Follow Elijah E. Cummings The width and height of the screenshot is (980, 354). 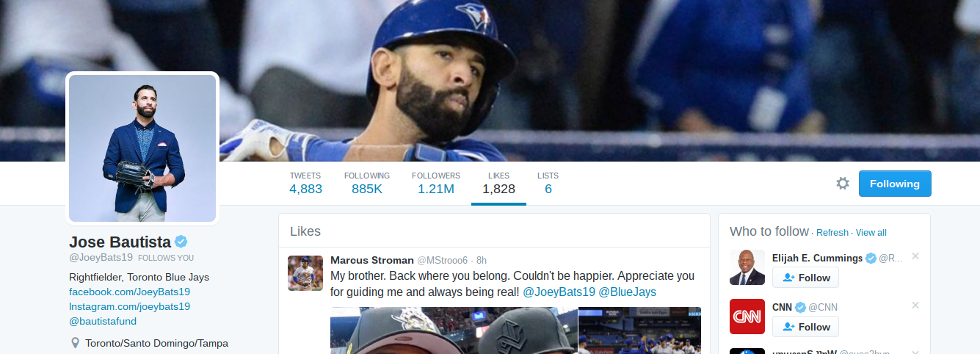click(x=805, y=278)
